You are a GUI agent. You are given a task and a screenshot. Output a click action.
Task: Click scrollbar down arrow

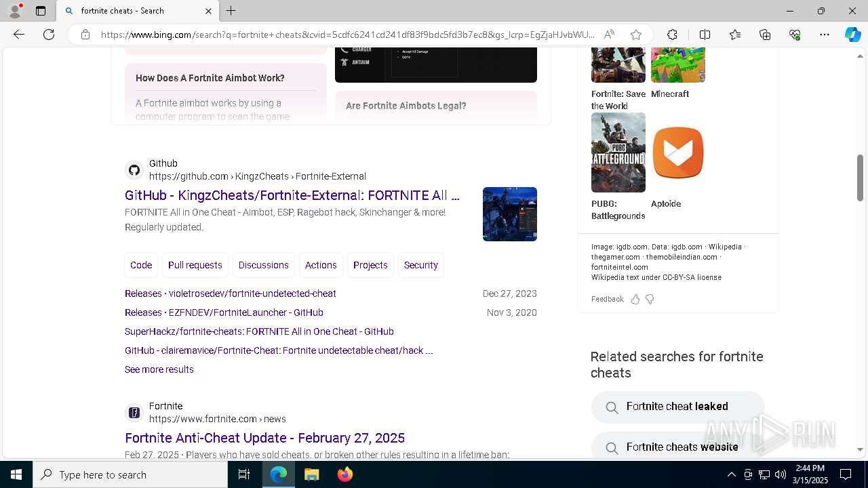[x=860, y=449]
